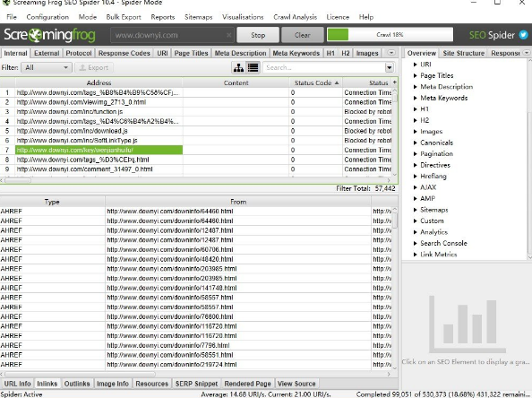The image size is (532, 398).
Task: Click the upper table horizontal scrollbar
Action: 18,180
